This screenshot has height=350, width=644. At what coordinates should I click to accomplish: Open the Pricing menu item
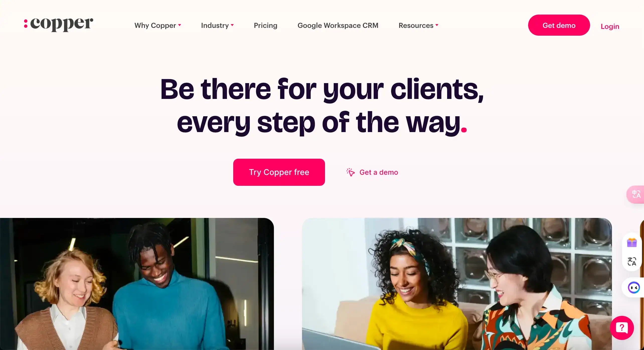pos(266,25)
